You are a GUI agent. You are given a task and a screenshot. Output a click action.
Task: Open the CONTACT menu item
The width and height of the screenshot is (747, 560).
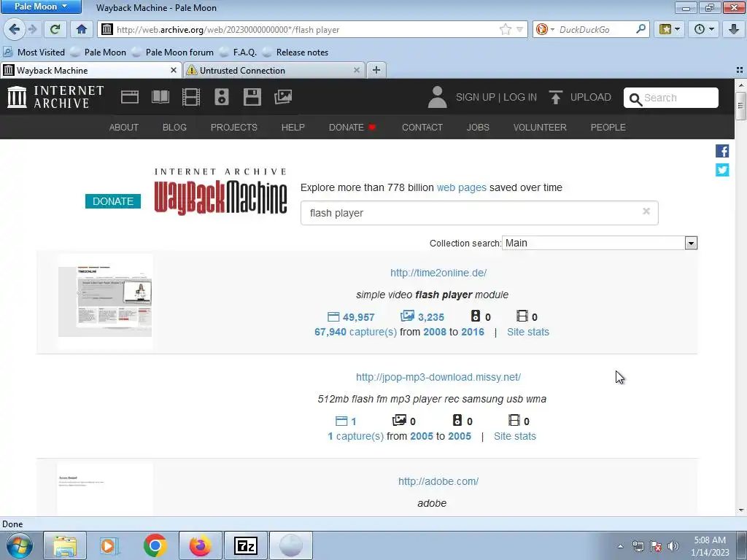point(422,127)
